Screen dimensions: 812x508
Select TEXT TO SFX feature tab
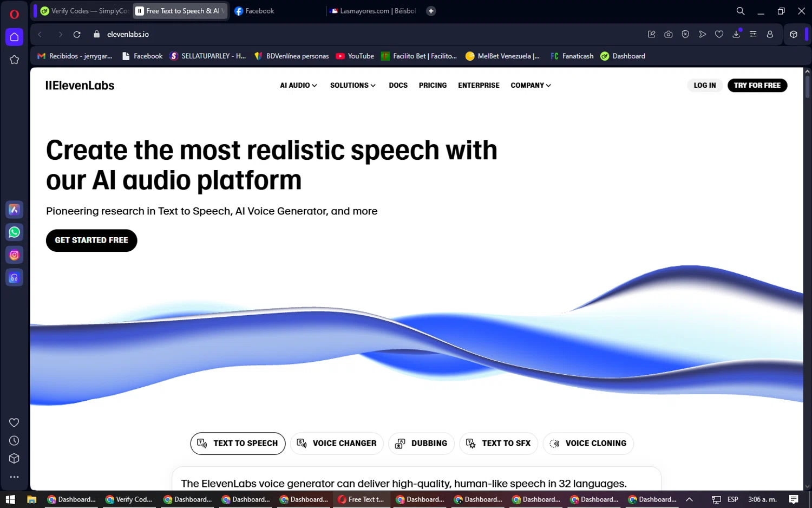click(x=499, y=444)
